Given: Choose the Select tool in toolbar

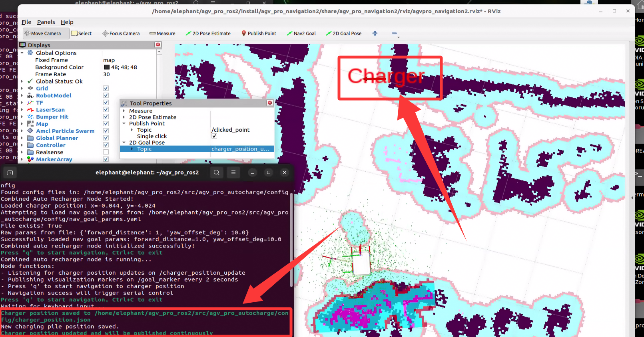Looking at the screenshot, I should (x=82, y=34).
